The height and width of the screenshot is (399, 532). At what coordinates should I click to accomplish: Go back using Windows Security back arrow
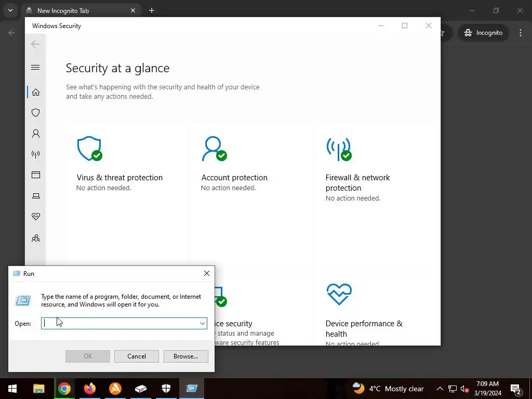pyautogui.click(x=35, y=44)
